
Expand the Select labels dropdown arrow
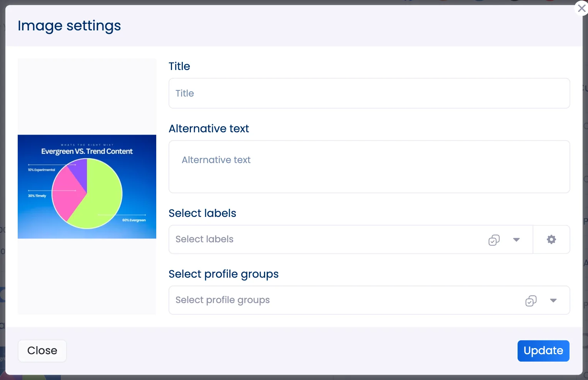516,240
